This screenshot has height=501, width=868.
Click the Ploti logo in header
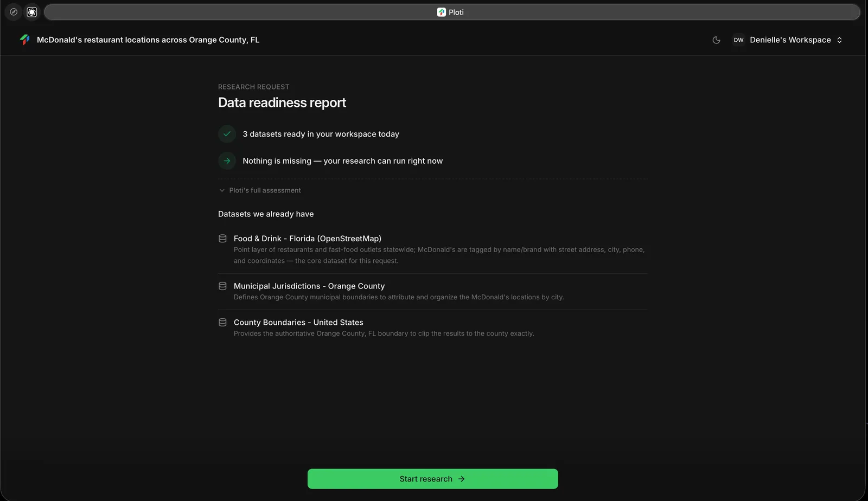coord(25,40)
